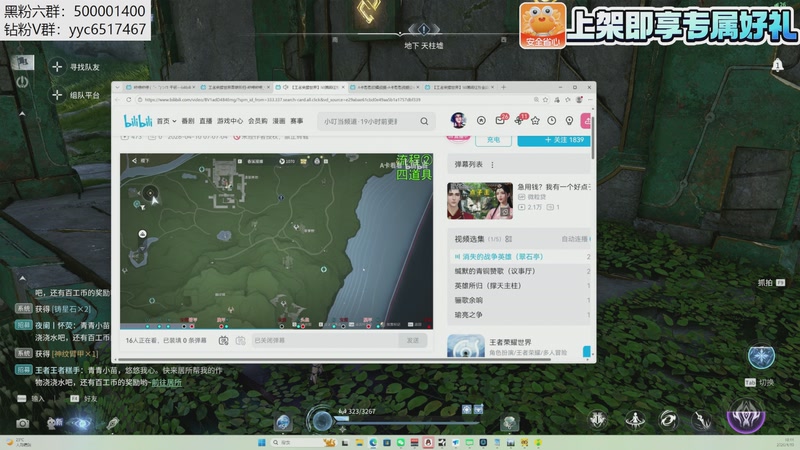Activate the meditation pose skill icon
Screen dimensions: 800x450
click(x=635, y=420)
